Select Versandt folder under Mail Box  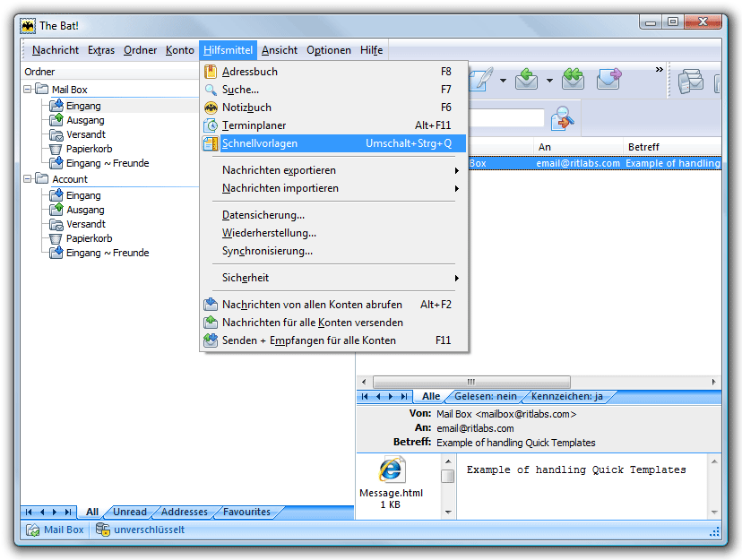point(86,134)
